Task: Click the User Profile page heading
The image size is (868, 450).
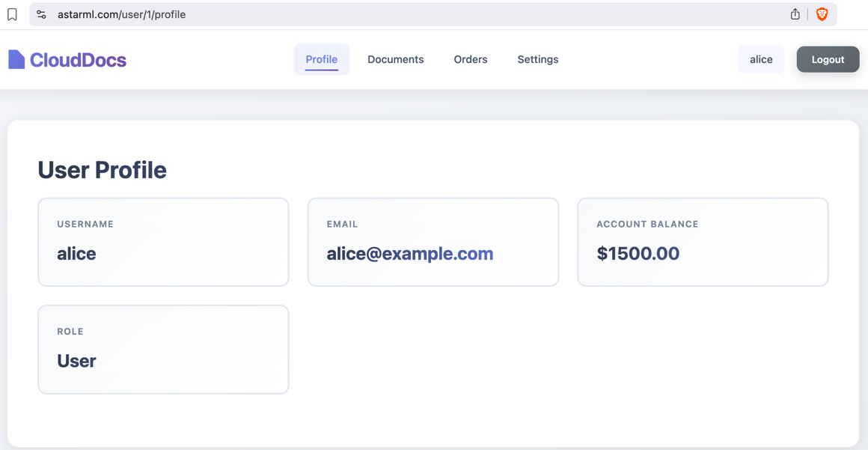Action: coord(102,170)
